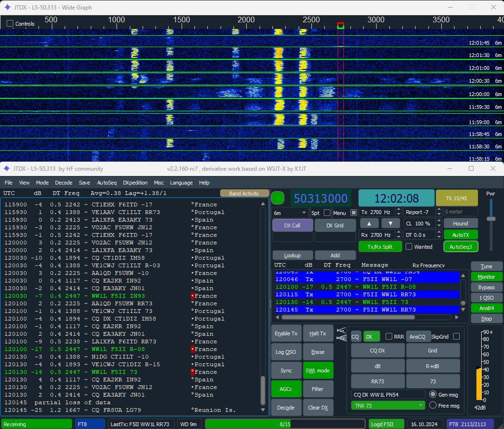
Task: Open the Decode menu
Action: (64, 182)
